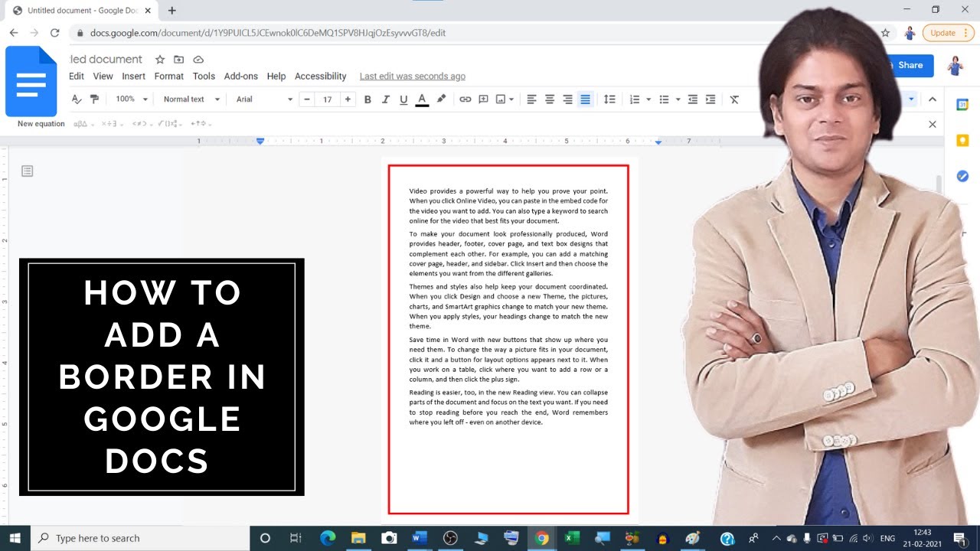Toggle italic text formatting
Image resolution: width=980 pixels, height=551 pixels.
tap(385, 99)
